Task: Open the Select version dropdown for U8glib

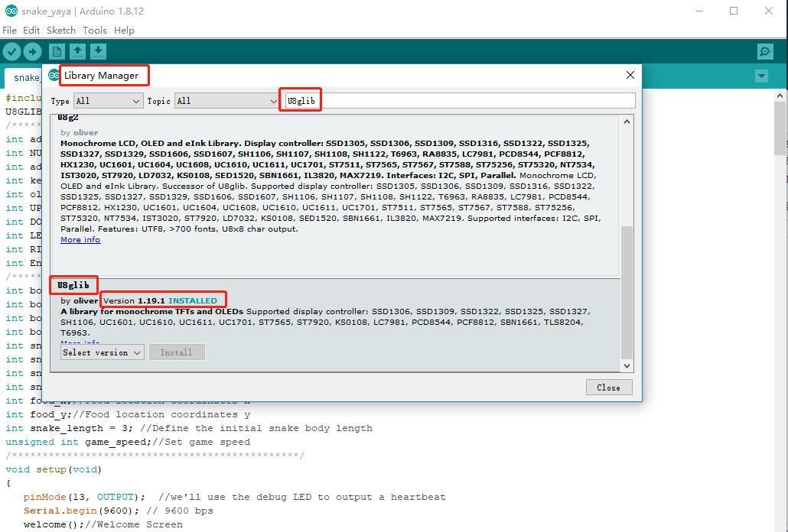Action: (102, 352)
